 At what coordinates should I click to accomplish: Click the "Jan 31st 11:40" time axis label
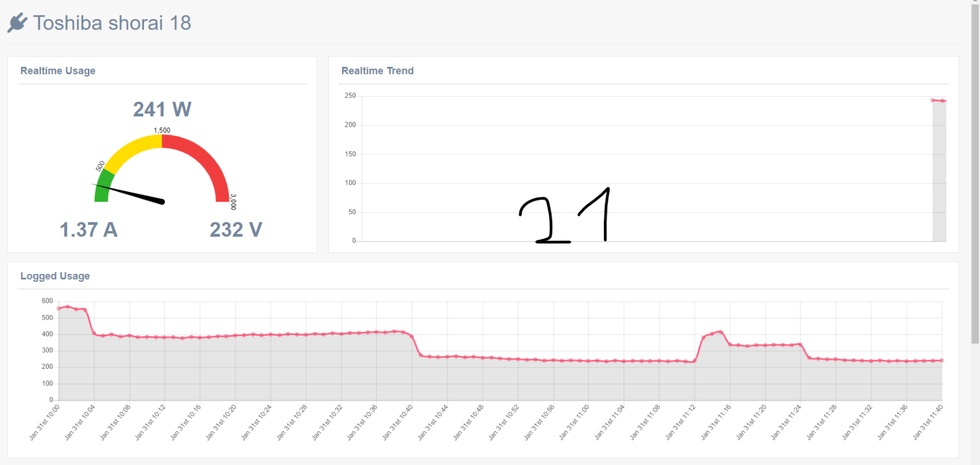pos(928,422)
